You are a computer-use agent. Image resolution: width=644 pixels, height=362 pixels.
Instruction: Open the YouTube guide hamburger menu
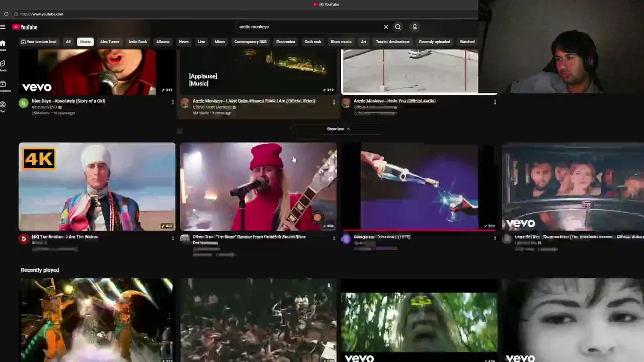[3, 27]
